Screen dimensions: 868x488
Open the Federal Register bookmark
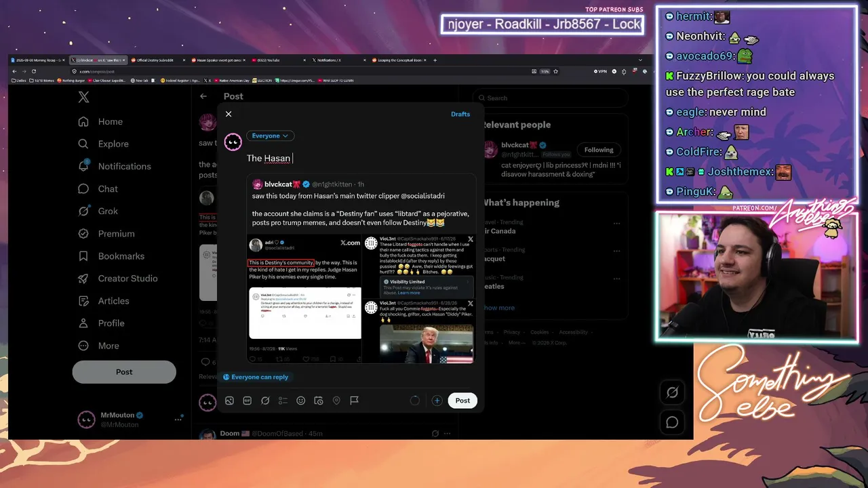179,81
